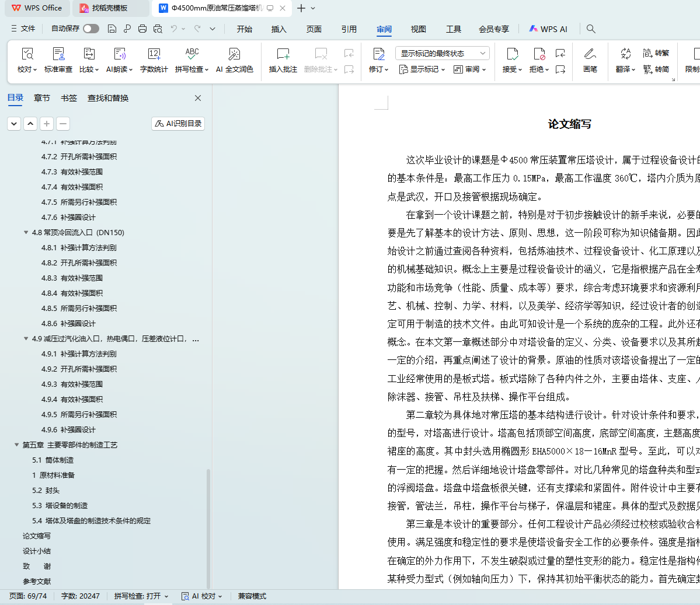
Task: Switch to the 插入 ribbon tab
Action: [x=278, y=29]
